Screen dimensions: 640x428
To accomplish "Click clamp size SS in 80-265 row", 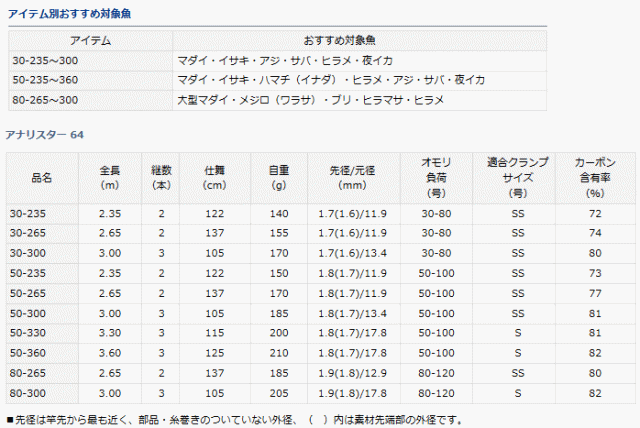I will (x=518, y=373).
